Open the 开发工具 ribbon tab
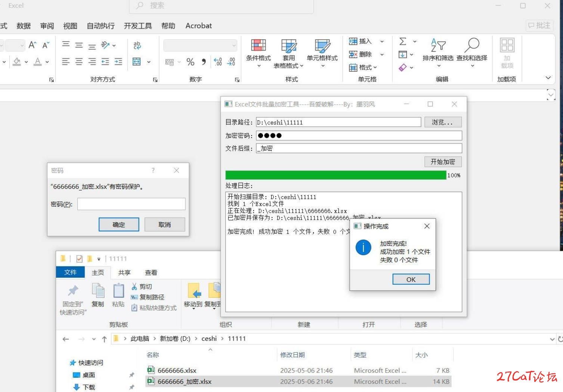The height and width of the screenshot is (392, 563). [x=138, y=26]
